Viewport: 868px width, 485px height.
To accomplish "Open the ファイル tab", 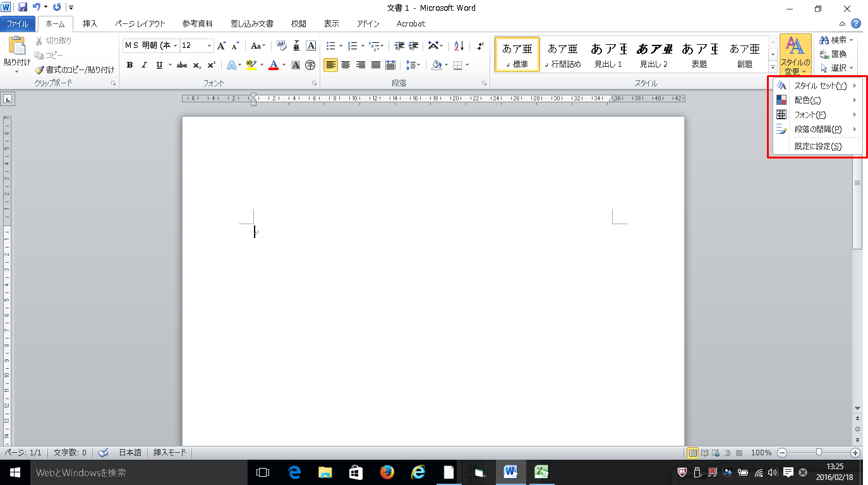I will 17,24.
